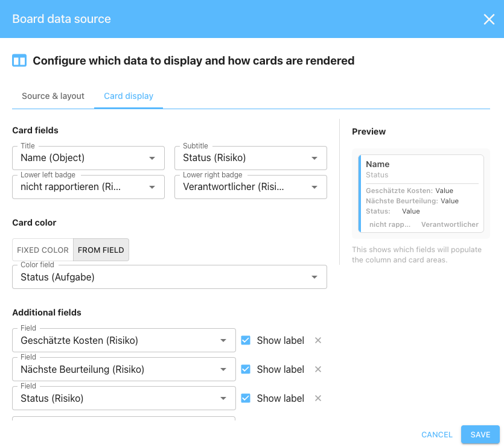This screenshot has width=504, height=447.
Task: Open Geschätzte Kosten (Risiko) field dropdown
Action: [x=124, y=340]
